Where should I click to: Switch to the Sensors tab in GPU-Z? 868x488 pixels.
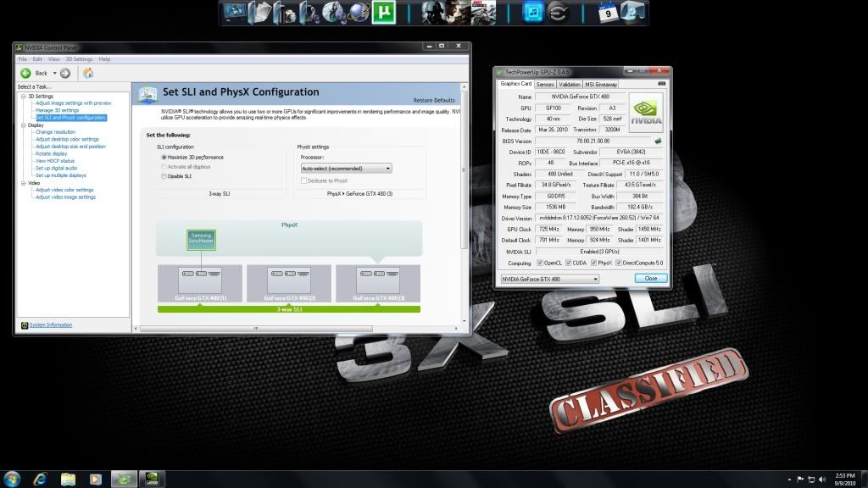pos(545,85)
